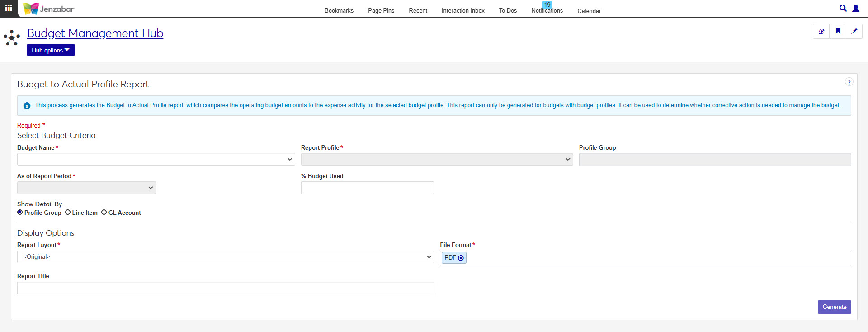The image size is (868, 332).
Task: Open the Report Layout dropdown
Action: click(225, 257)
